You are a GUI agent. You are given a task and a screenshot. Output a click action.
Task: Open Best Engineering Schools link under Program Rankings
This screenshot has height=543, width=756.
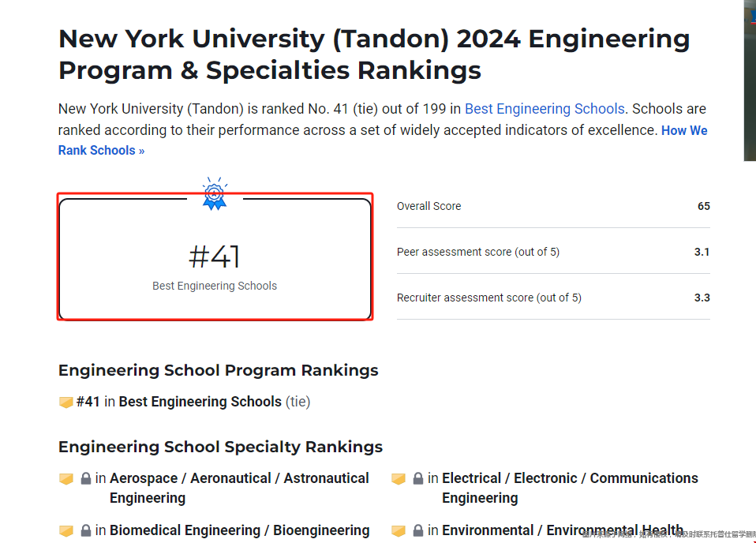click(200, 402)
